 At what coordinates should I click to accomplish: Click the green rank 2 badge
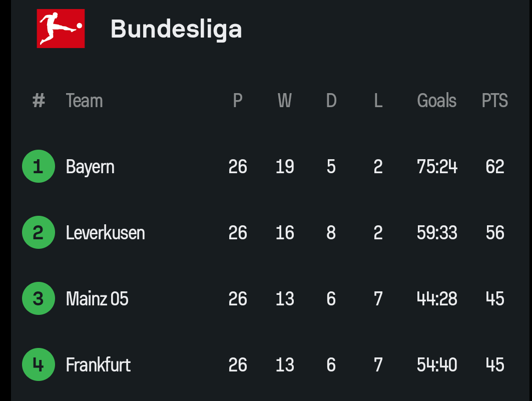tap(39, 232)
